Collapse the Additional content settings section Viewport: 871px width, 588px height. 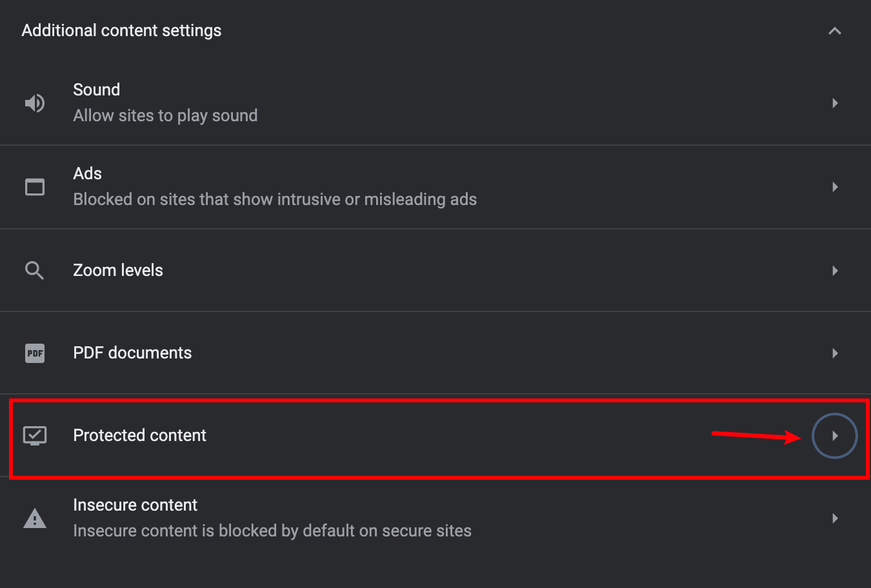pos(835,30)
